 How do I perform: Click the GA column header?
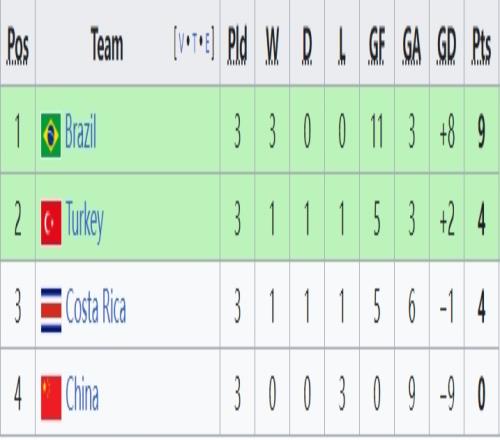[412, 46]
